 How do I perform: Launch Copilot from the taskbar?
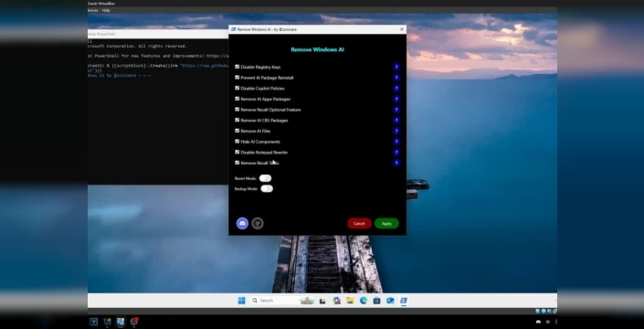337,301
